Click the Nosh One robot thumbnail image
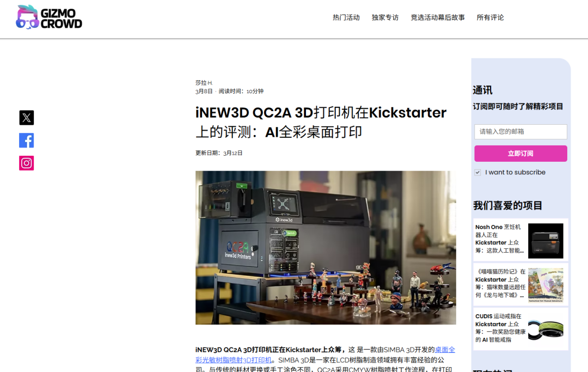Screen dimensions: 588x372 [546, 240]
